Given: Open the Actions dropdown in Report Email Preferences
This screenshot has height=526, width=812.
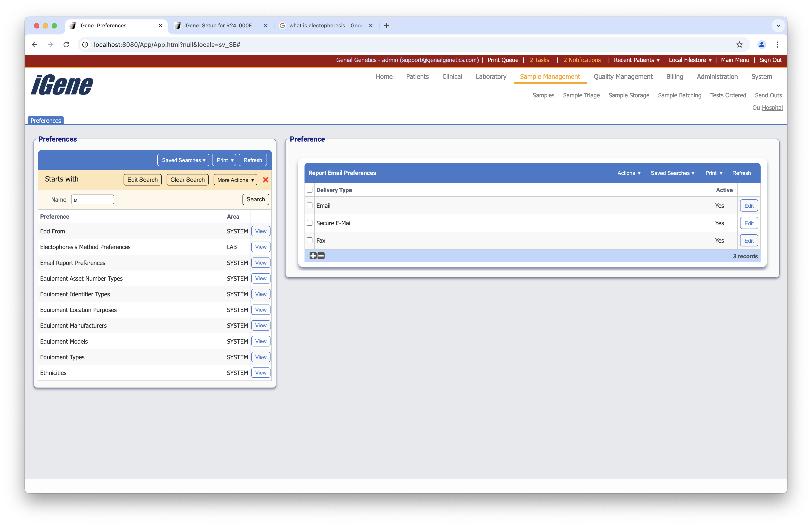Looking at the screenshot, I should click(628, 173).
